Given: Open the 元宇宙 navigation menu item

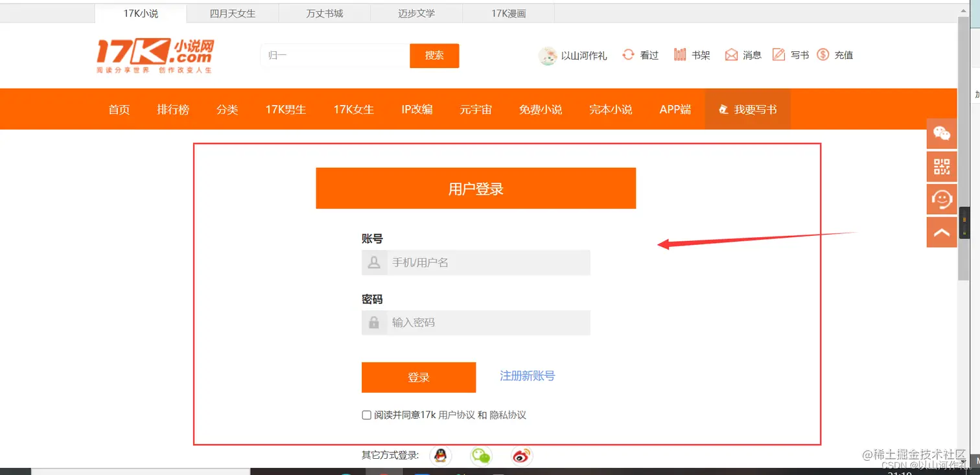Looking at the screenshot, I should tap(476, 109).
